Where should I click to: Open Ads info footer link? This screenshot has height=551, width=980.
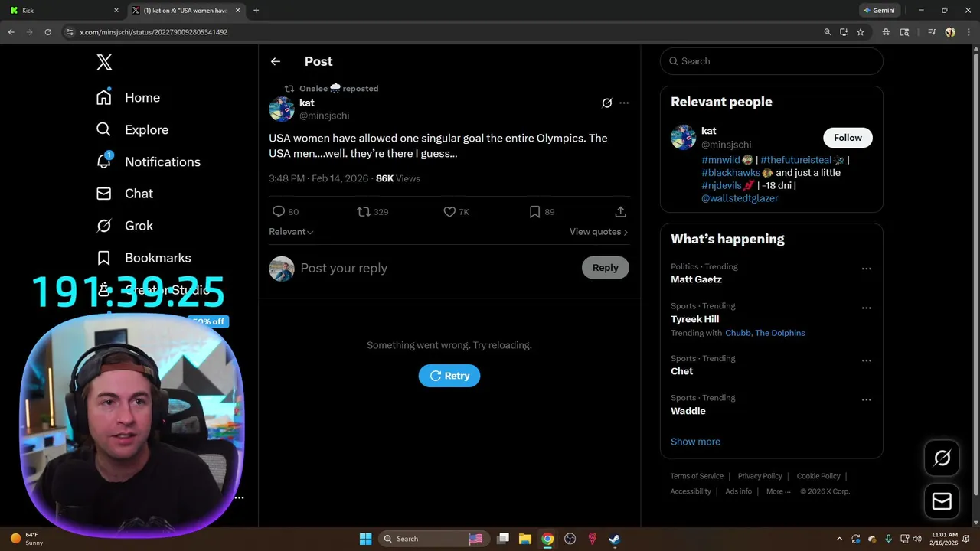tap(738, 491)
